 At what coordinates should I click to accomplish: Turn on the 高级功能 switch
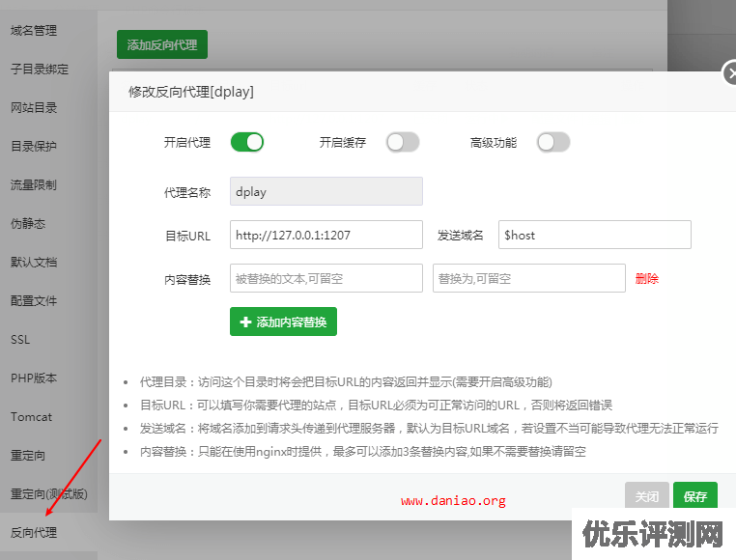click(553, 142)
